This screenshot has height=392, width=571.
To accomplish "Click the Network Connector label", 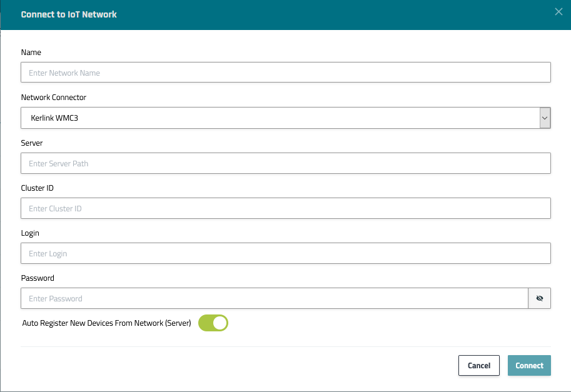I will 54,98.
